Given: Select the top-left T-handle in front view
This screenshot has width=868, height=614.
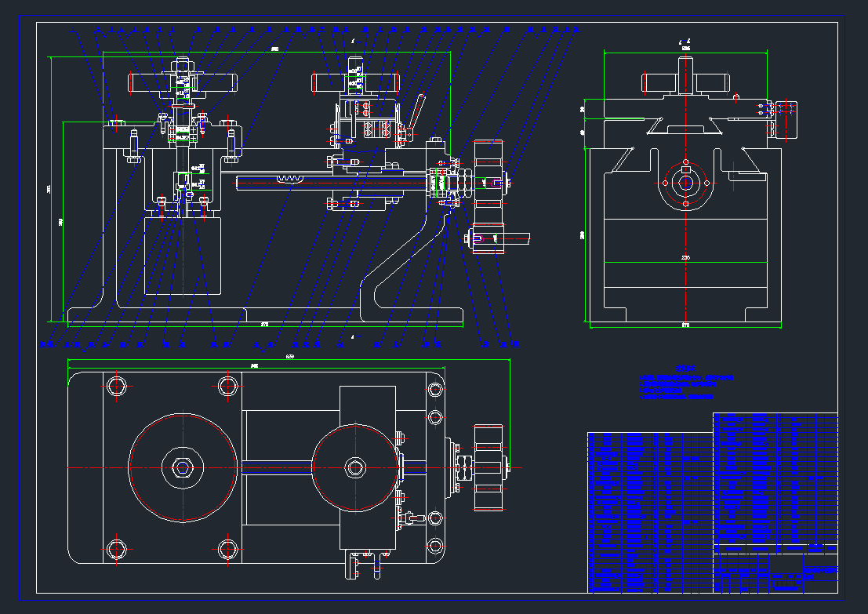Looking at the screenshot, I should 181,82.
